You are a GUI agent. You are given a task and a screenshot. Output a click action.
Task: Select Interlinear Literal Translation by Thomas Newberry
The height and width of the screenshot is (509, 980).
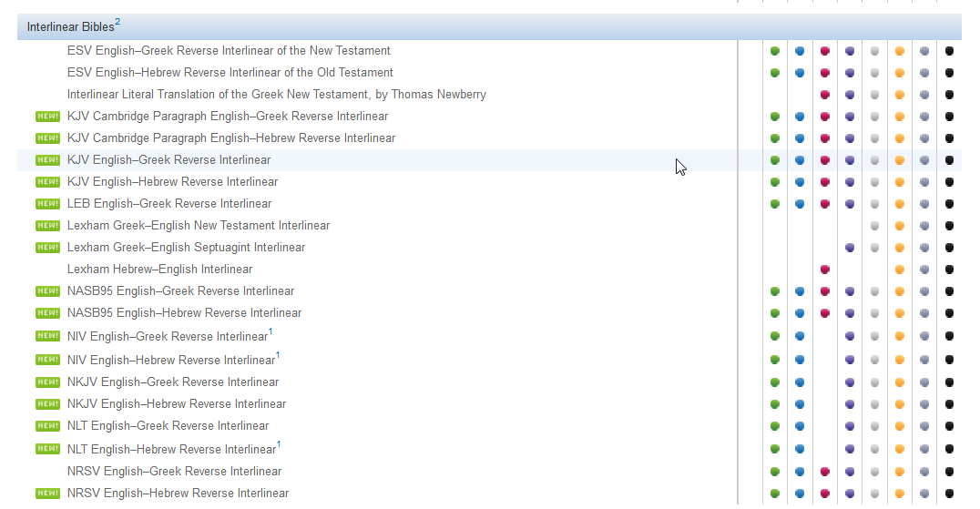click(277, 95)
